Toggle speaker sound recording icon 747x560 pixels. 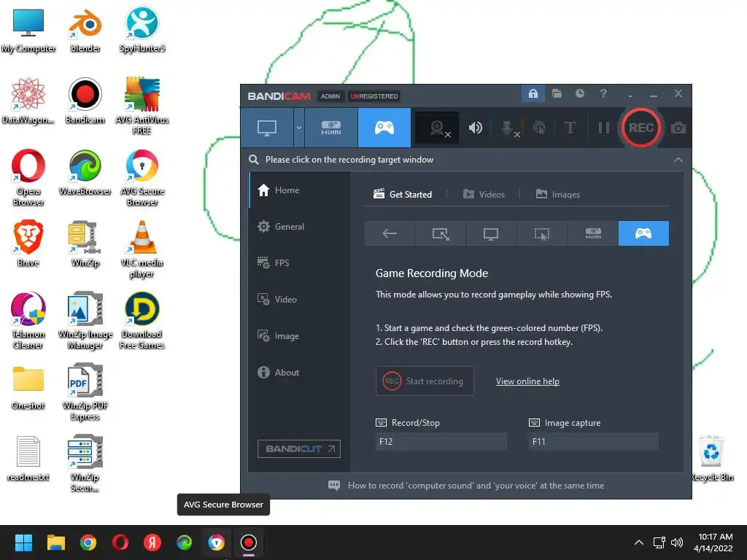(476, 128)
